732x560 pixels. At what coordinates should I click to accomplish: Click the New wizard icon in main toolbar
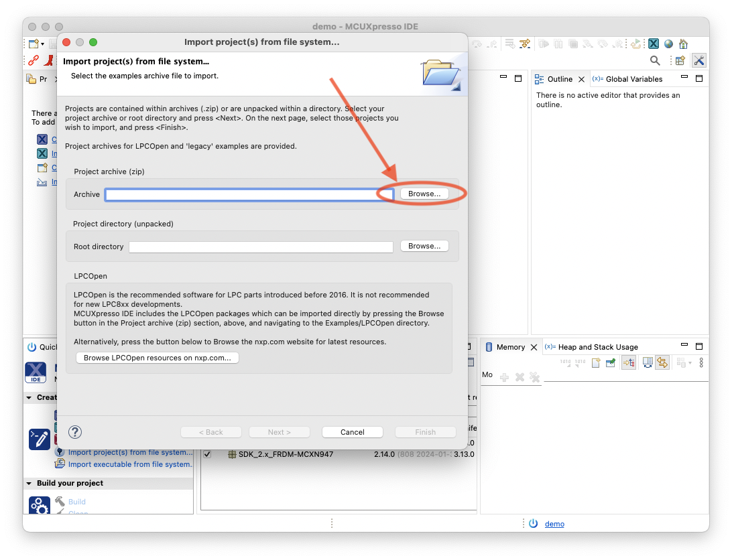click(34, 44)
